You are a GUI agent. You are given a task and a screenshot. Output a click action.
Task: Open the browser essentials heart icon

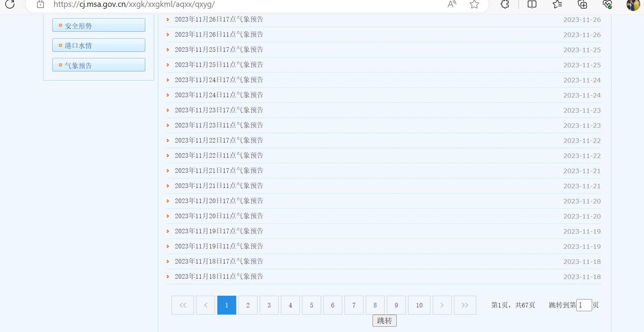coord(607,5)
